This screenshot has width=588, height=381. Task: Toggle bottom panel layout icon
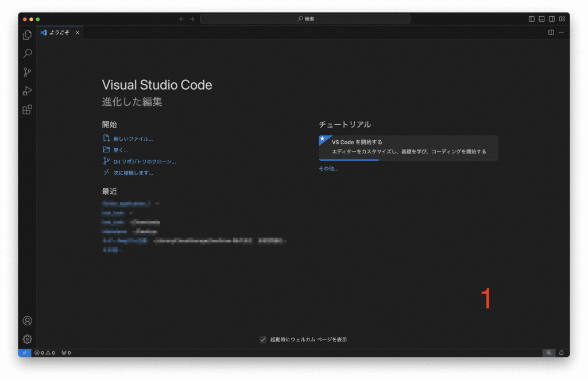pyautogui.click(x=541, y=19)
